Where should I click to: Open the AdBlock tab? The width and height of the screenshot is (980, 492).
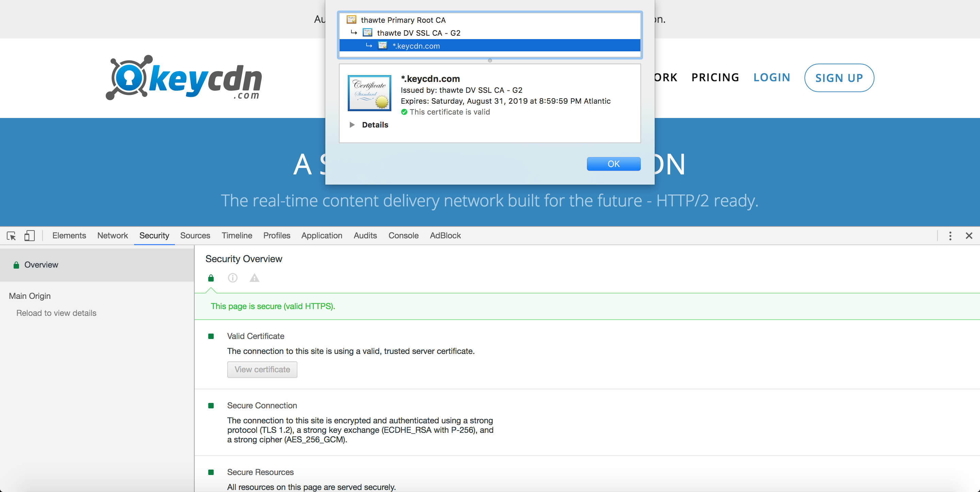click(445, 236)
